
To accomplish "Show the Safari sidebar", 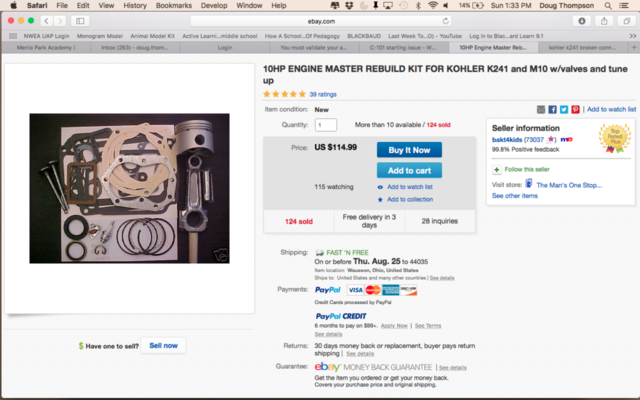I will pos(80,20).
